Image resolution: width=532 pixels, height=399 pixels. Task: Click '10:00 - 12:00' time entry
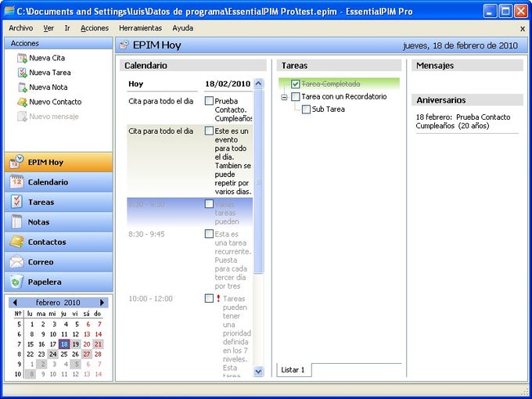point(150,299)
